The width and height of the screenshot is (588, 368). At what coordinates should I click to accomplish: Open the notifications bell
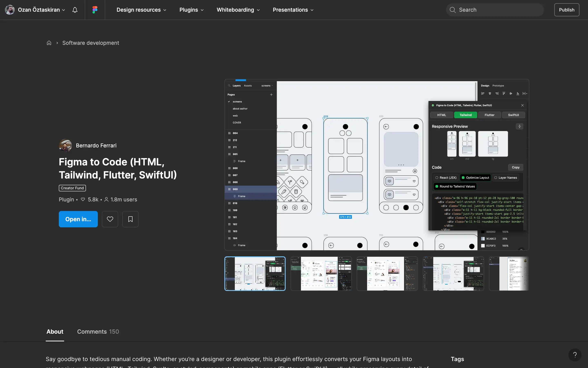(x=75, y=10)
